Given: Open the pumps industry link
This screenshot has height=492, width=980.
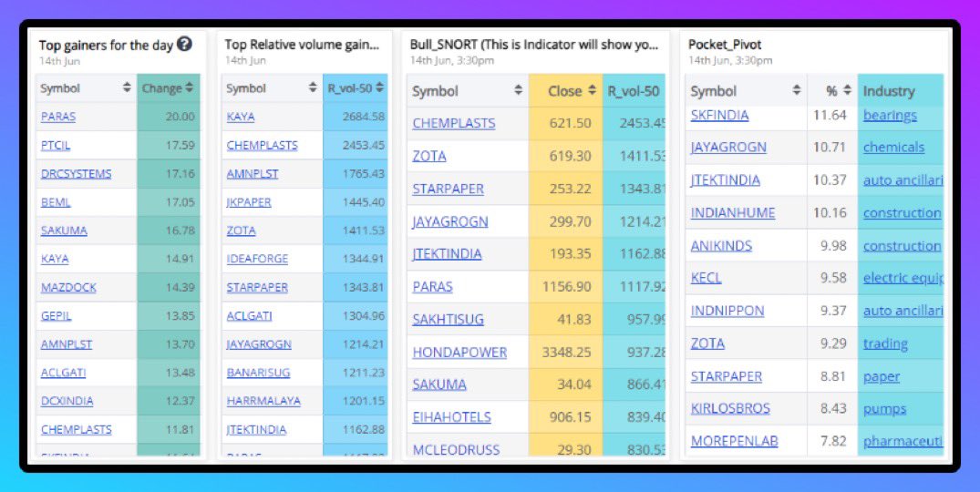Looking at the screenshot, I should 884,410.
